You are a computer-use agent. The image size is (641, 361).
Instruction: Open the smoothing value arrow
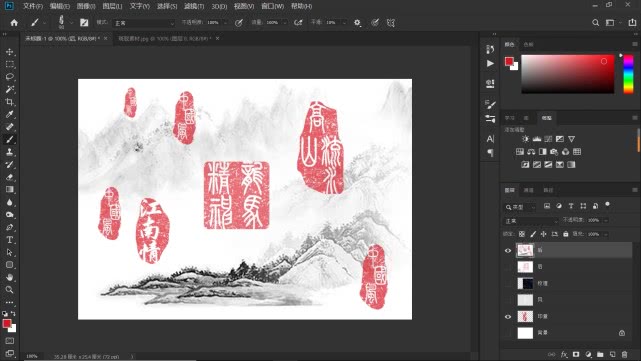(344, 23)
